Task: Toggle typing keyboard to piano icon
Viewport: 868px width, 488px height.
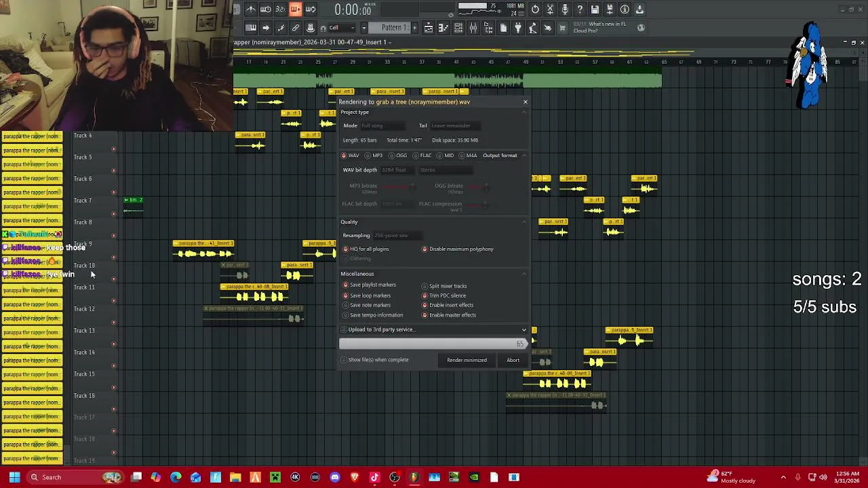Action: click(x=251, y=28)
